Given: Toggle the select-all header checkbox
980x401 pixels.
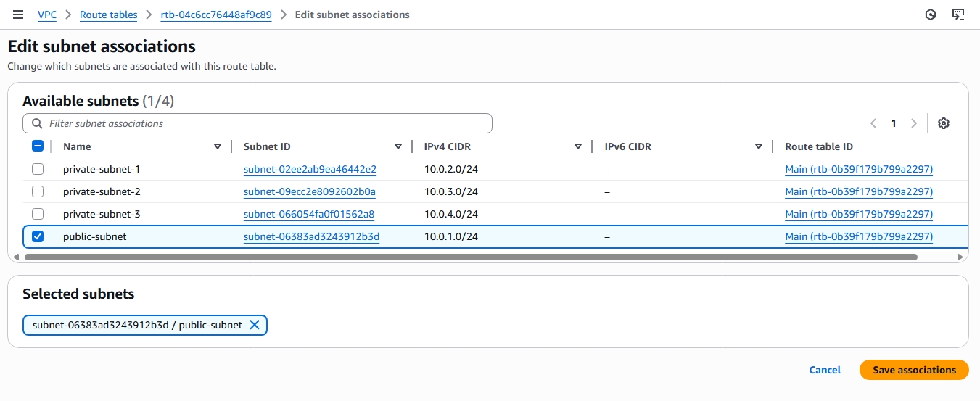Looking at the screenshot, I should pyautogui.click(x=38, y=146).
